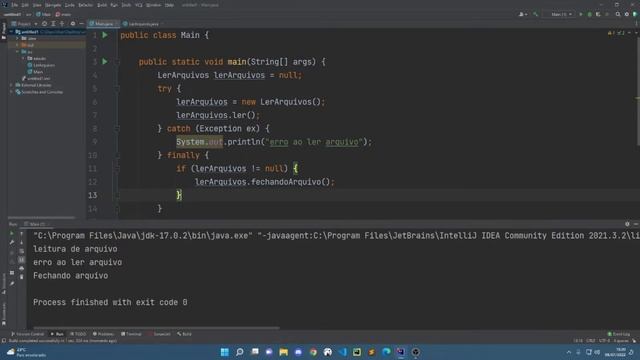Hide the Project tool window
This screenshot has width=640, height=360.
pos(81,24)
